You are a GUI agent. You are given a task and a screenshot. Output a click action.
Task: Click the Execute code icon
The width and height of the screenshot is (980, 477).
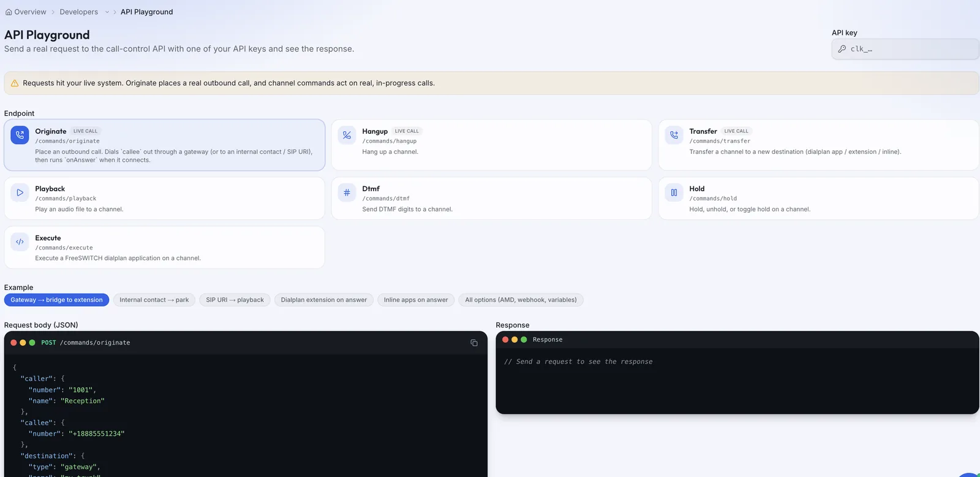tap(20, 242)
